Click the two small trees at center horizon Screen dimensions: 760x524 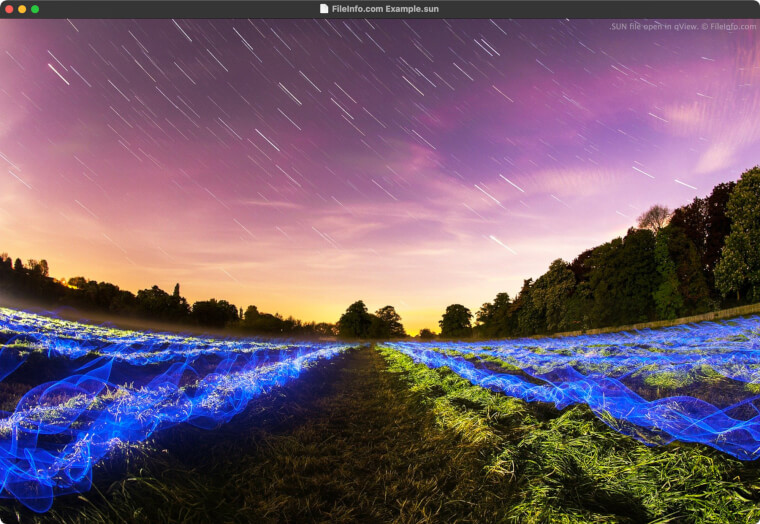tap(370, 320)
